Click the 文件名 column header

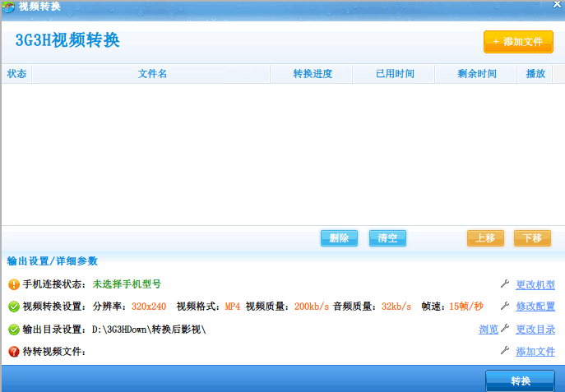(x=151, y=74)
